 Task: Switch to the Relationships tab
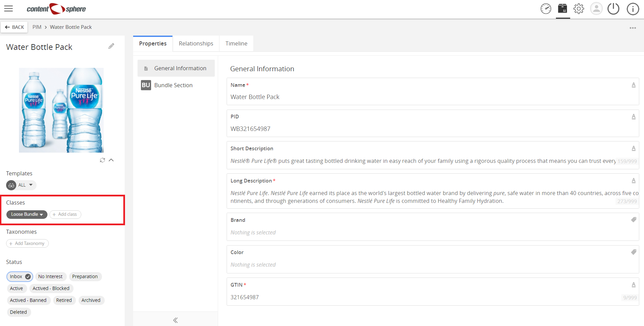(196, 43)
